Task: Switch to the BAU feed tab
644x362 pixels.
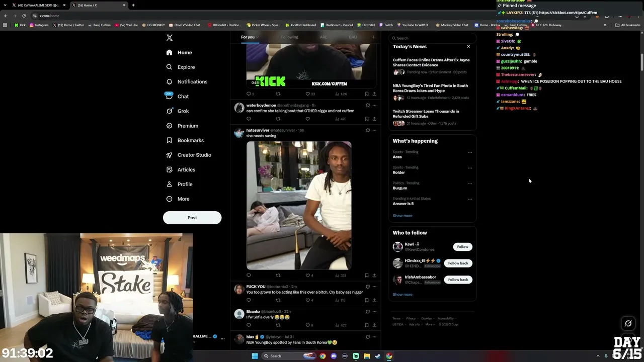Action: pyautogui.click(x=353, y=37)
